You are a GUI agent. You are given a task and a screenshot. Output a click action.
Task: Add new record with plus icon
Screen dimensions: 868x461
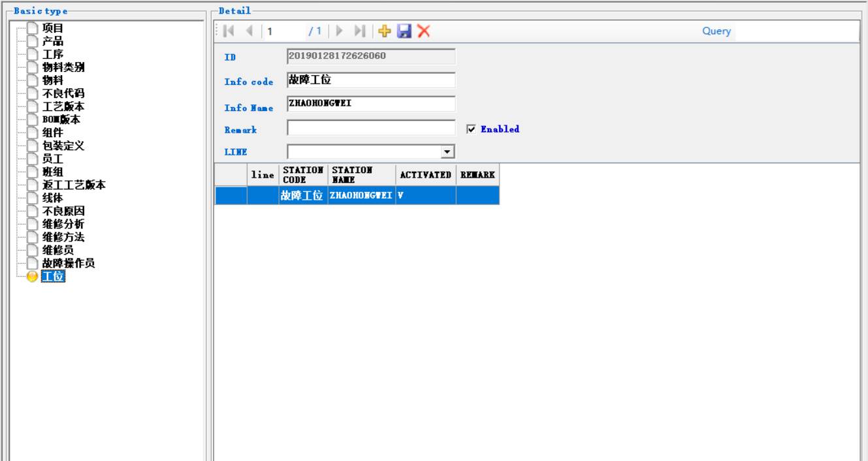385,31
